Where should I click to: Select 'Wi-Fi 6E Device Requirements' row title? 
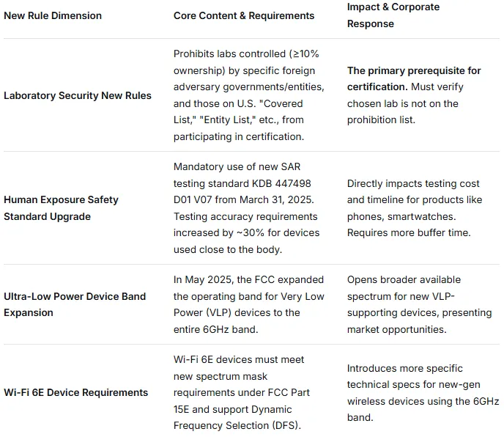[x=76, y=392]
